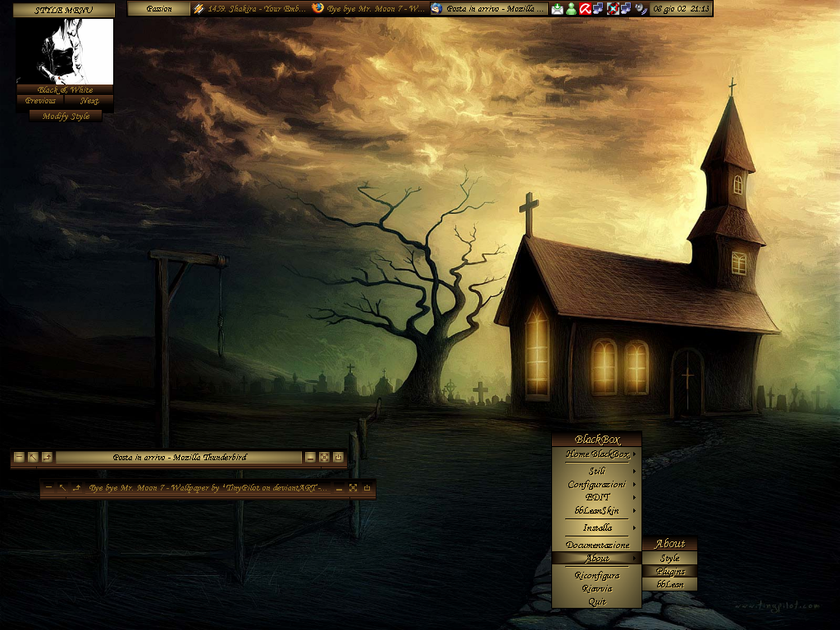Click the leftmost dash button on Bye bye Mr. Moon titlebar
The width and height of the screenshot is (840, 630).
pos(48,487)
